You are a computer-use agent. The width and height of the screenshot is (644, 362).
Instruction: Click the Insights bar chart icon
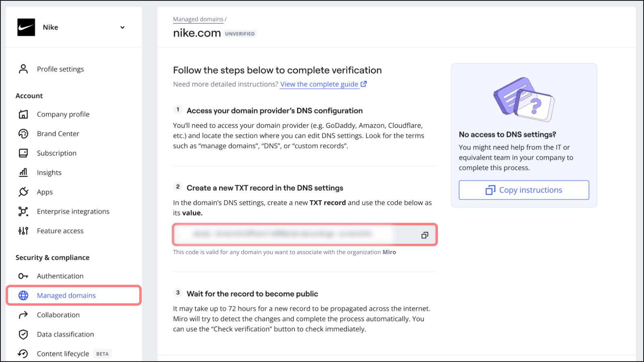[23, 172]
